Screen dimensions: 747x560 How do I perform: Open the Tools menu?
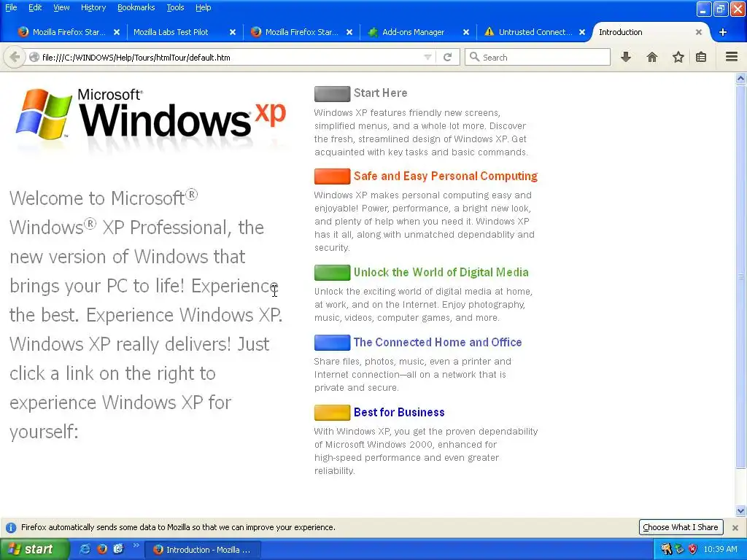pyautogui.click(x=175, y=7)
